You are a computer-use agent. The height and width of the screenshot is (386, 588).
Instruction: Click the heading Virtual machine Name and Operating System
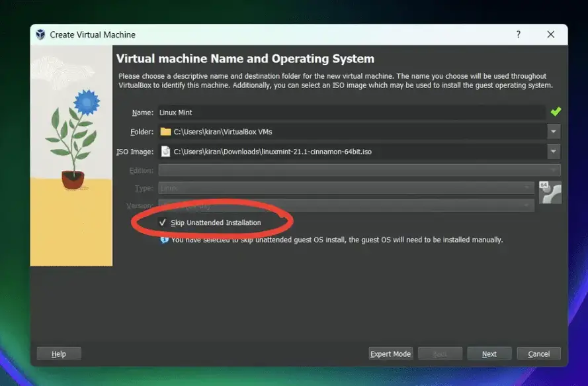tap(245, 58)
